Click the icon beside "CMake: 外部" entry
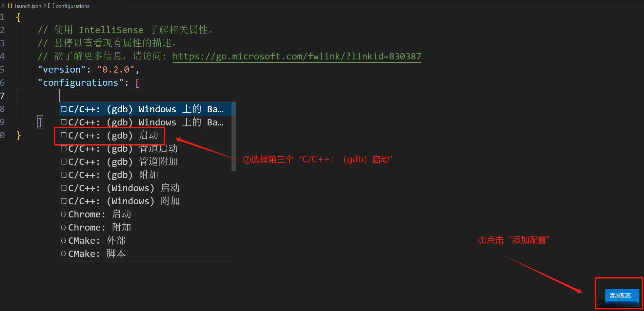This screenshot has height=311, width=644. [x=63, y=240]
